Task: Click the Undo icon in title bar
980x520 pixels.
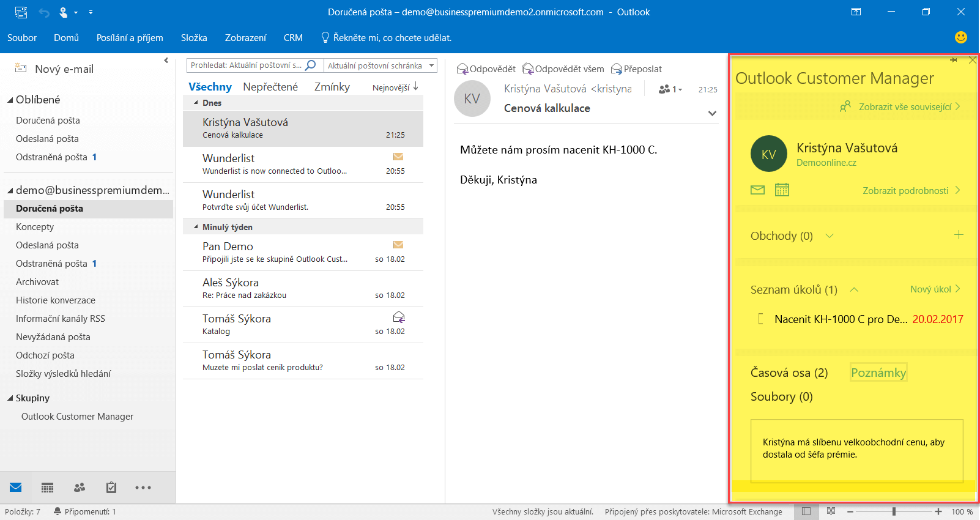Action: click(44, 12)
